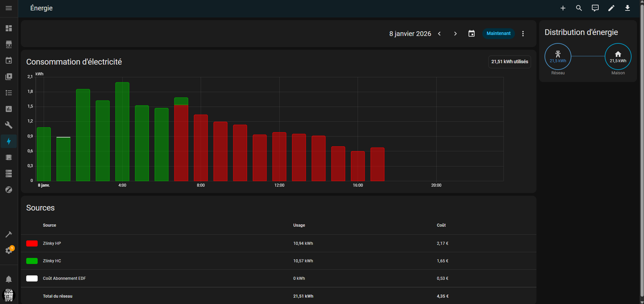
Task: Open Media player icon in sidebar
Action: 9,77
